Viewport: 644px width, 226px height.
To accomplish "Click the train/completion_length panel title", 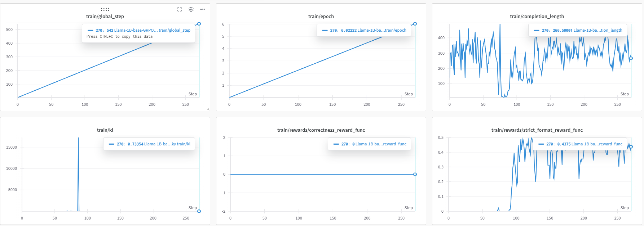I will tap(537, 17).
